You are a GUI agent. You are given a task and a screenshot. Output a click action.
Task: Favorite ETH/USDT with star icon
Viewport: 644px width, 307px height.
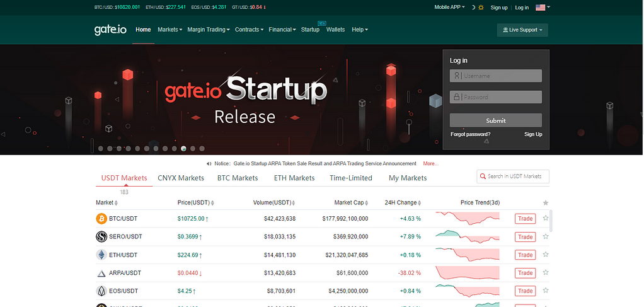[546, 255]
